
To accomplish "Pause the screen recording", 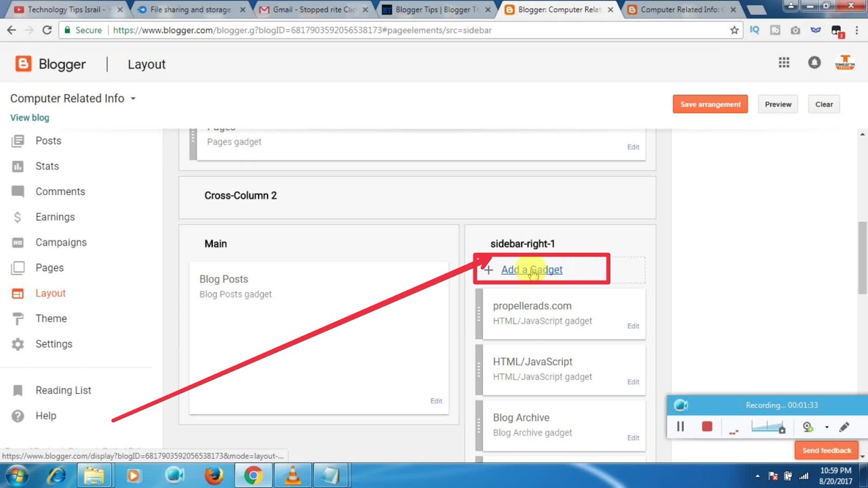I will pyautogui.click(x=680, y=427).
